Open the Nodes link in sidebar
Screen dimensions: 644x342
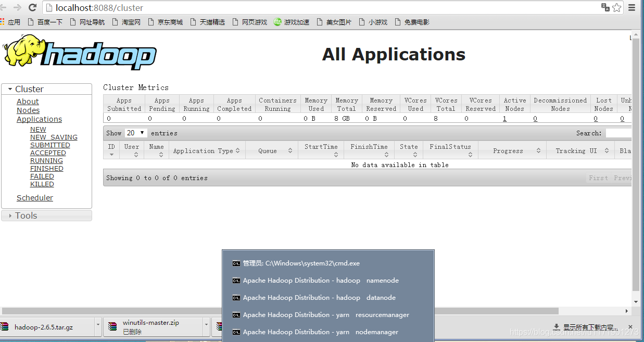pyautogui.click(x=28, y=110)
